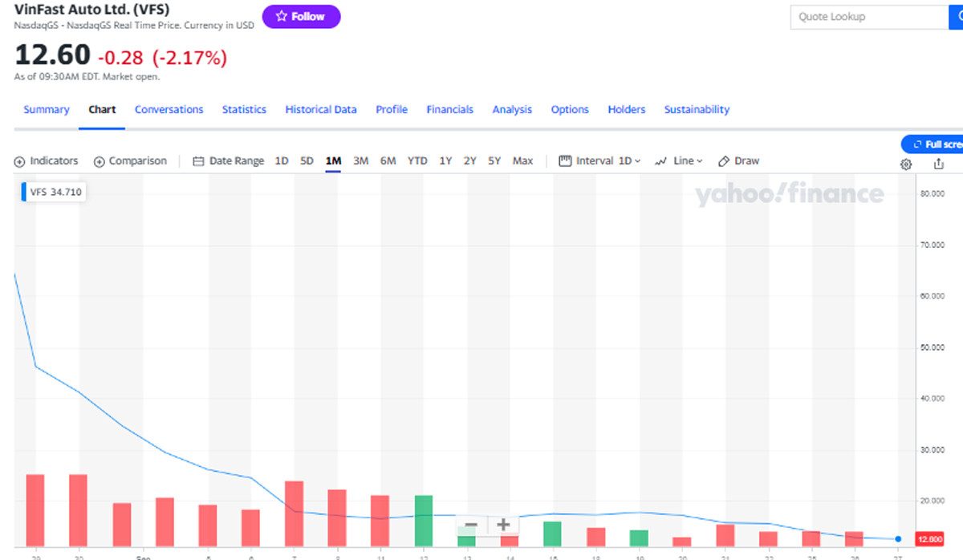The width and height of the screenshot is (963, 560).
Task: Add a Comparison symbol
Action: coord(130,161)
